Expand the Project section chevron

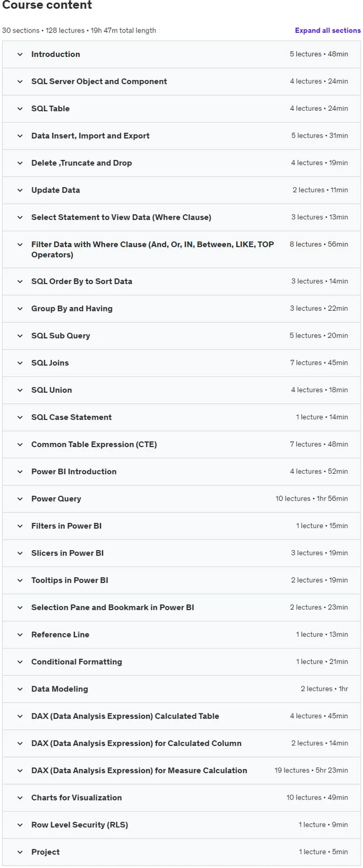click(20, 852)
